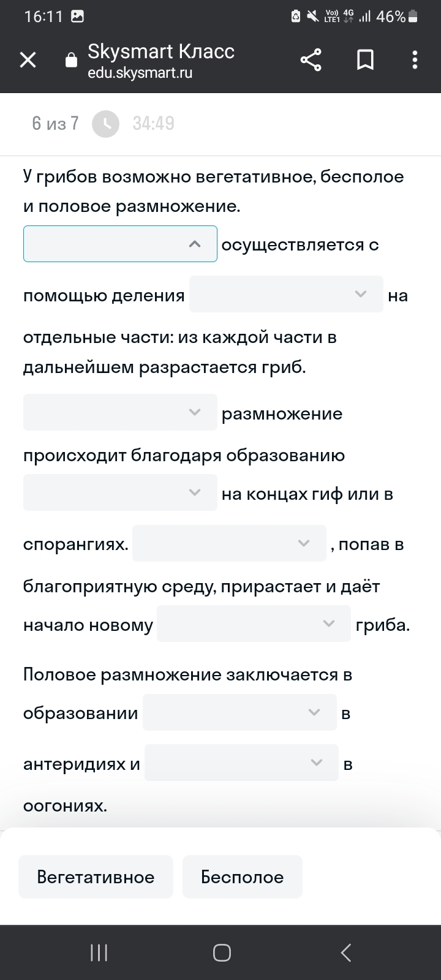The width and height of the screenshot is (441, 980).
Task: Choose the "Вегетативное" answer option
Action: pyautogui.click(x=96, y=877)
